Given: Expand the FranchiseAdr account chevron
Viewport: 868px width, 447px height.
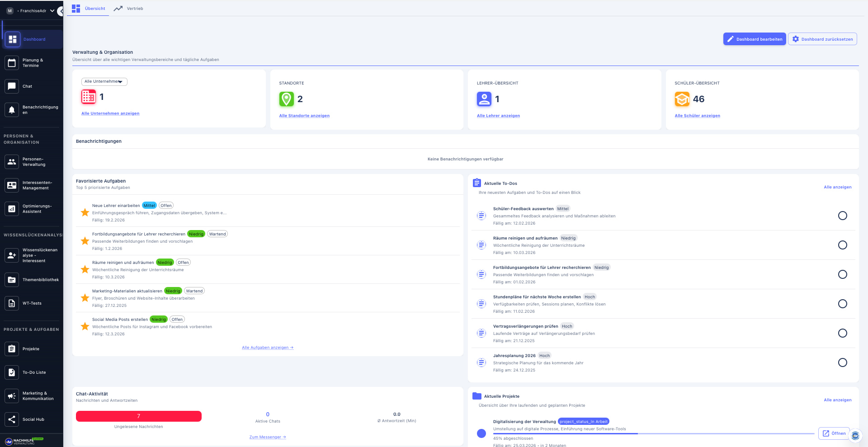Looking at the screenshot, I should pos(52,11).
